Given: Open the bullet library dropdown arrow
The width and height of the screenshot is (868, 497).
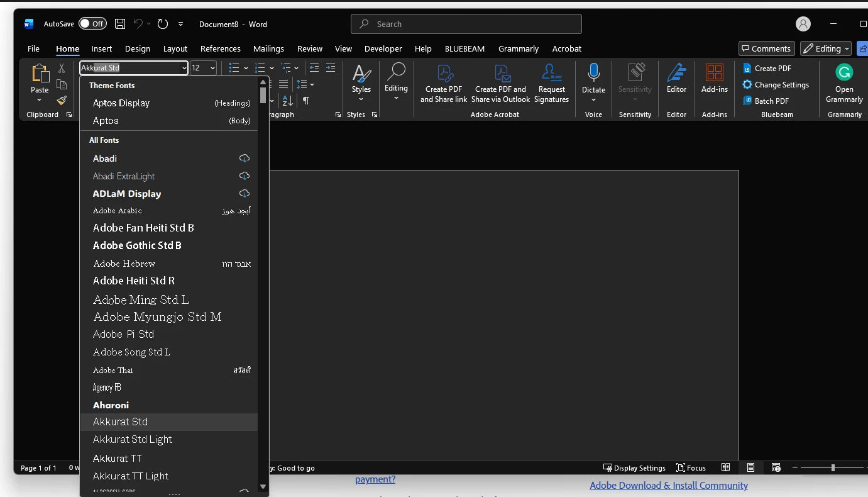Looking at the screenshot, I should 246,68.
